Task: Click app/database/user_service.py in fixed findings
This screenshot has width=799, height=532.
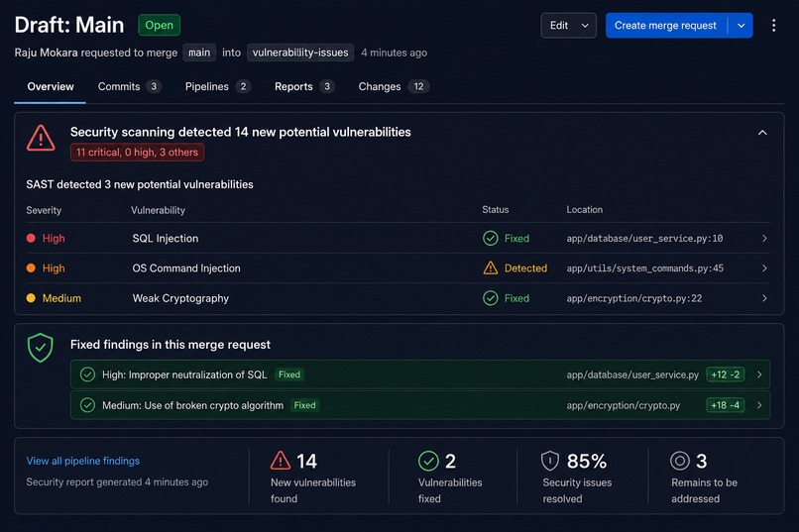Action: pyautogui.click(x=632, y=375)
